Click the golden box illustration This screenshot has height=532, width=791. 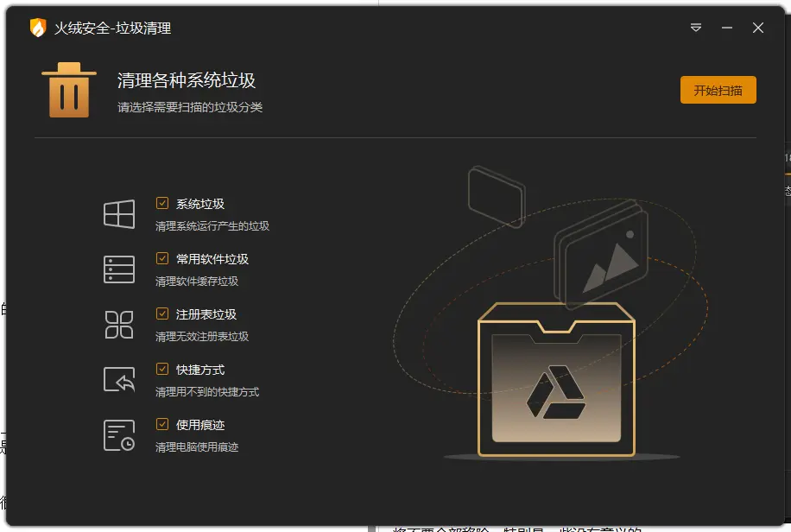tap(556, 379)
